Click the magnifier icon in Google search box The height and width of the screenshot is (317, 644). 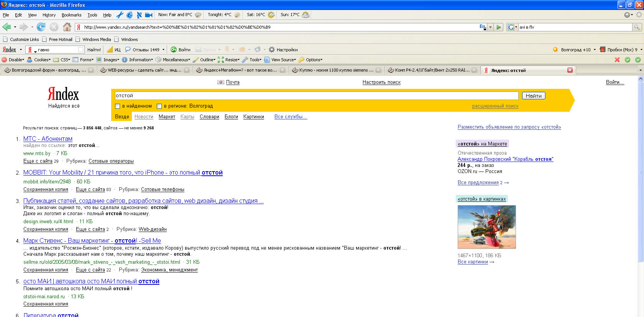coord(637,27)
